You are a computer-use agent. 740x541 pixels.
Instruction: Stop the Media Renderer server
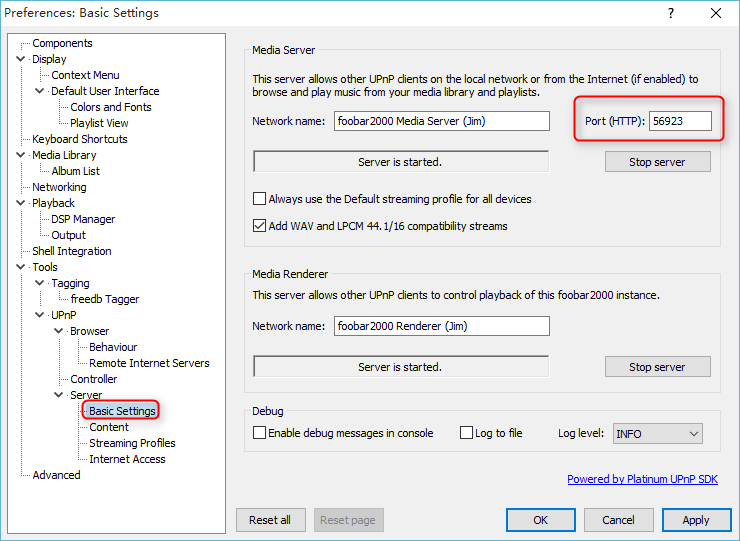657,367
